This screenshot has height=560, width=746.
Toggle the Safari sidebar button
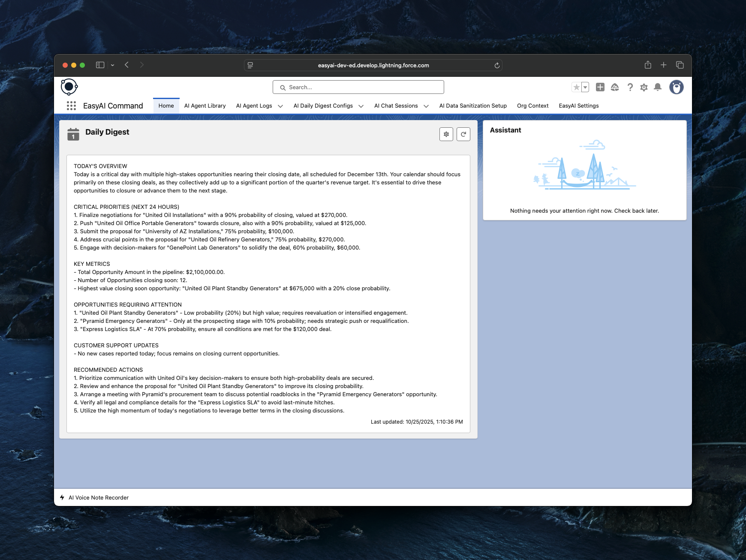(x=100, y=65)
